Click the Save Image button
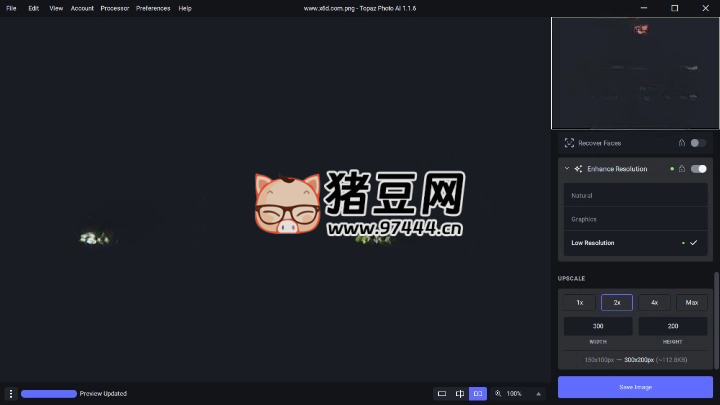Screen dimensions: 720x405 coord(636,387)
